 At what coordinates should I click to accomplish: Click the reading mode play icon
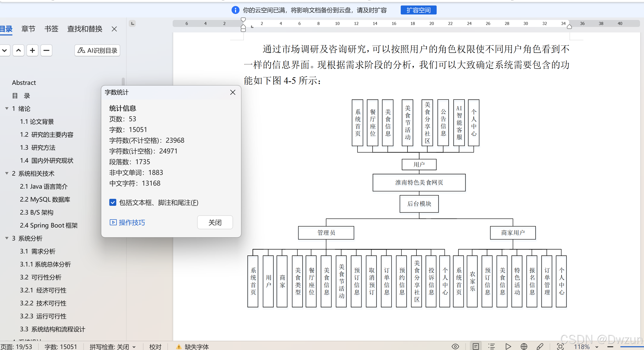[x=508, y=347]
